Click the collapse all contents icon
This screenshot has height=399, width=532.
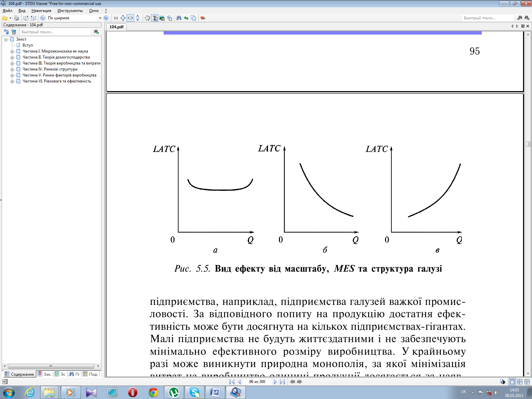pos(14,32)
